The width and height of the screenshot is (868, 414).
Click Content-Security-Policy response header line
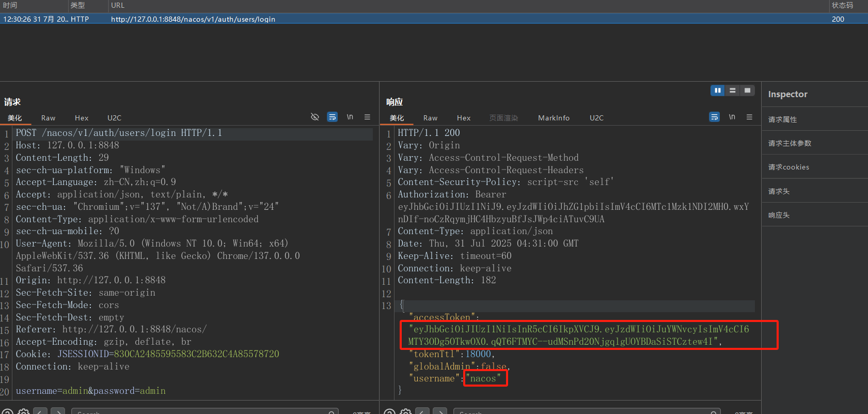click(506, 182)
